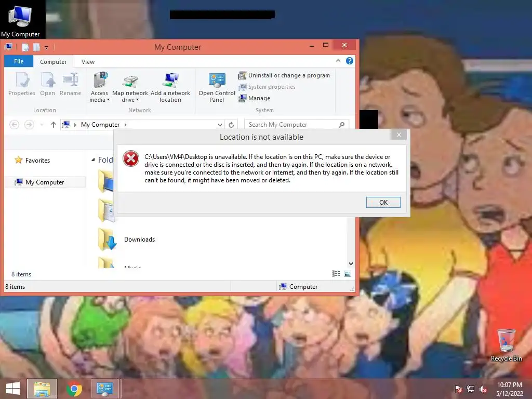Click the Open ribbon icon

coord(47,84)
